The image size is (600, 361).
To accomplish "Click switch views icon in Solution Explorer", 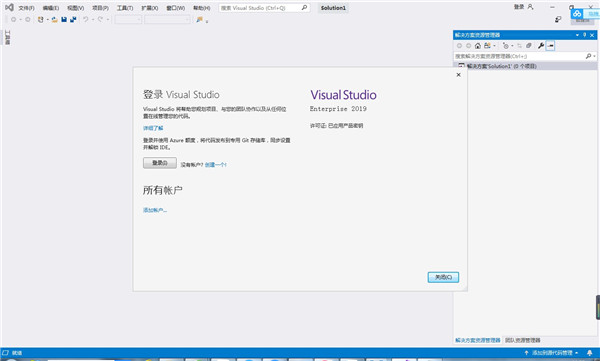I will (487, 46).
